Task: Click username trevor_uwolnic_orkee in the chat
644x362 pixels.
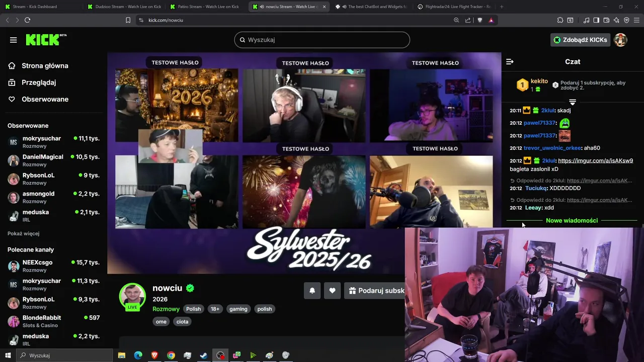Action: (552, 148)
